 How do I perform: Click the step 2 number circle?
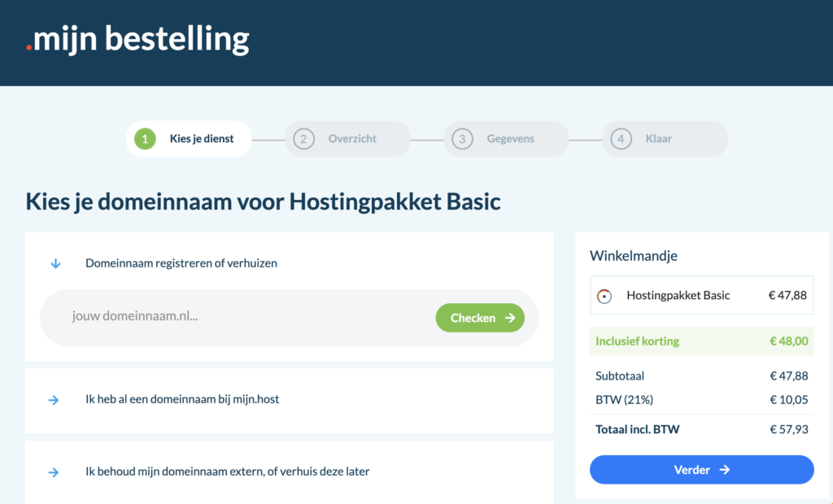303,139
